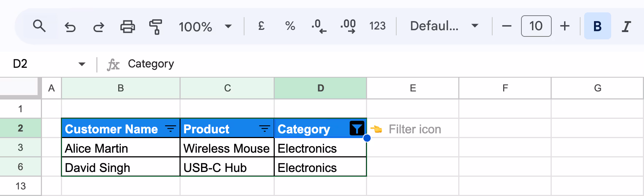Viewport: 644px width, 196px height.
Task: Select row 13 header
Action: coord(20,186)
